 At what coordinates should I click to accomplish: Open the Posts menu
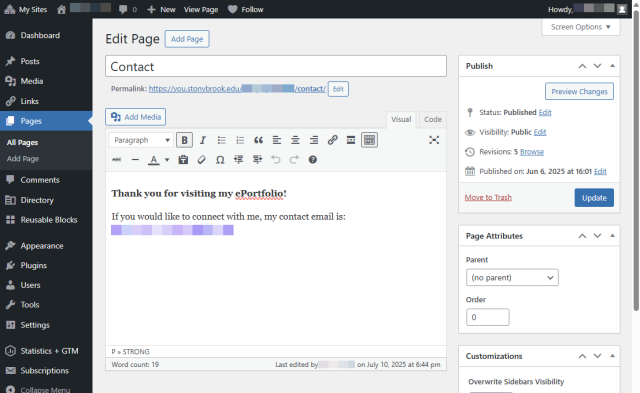46,61
